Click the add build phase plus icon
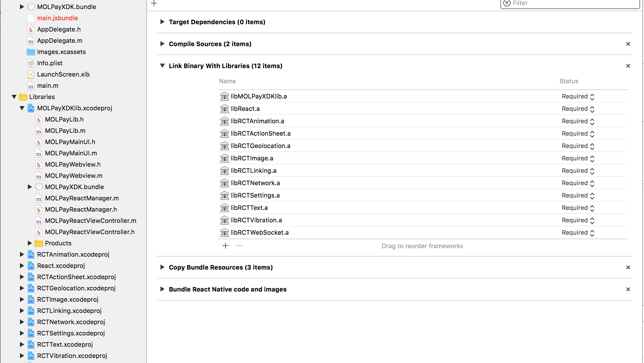This screenshot has height=363, width=644. tap(154, 3)
